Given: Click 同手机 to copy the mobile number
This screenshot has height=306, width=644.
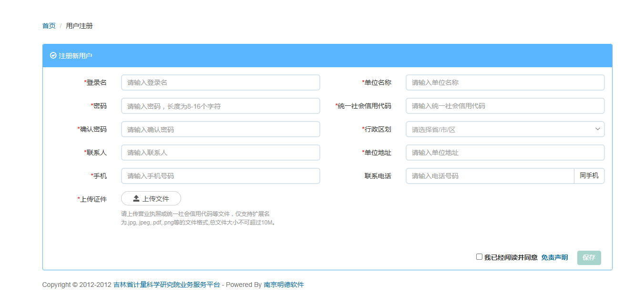Looking at the screenshot, I should point(589,176).
